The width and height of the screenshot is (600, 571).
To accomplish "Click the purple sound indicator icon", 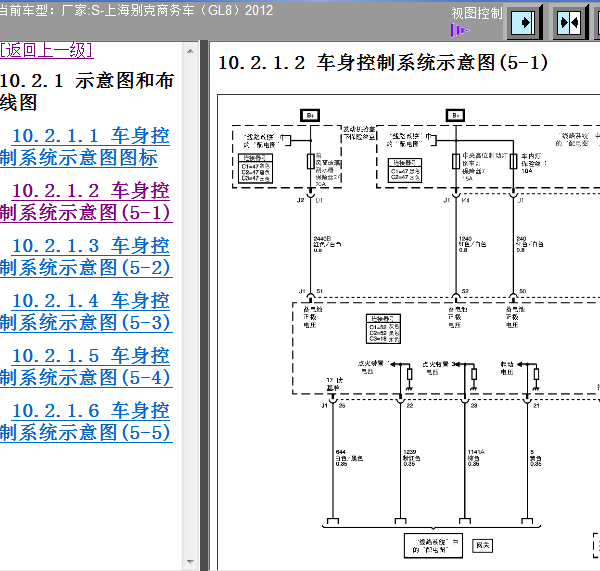I will tap(460, 30).
